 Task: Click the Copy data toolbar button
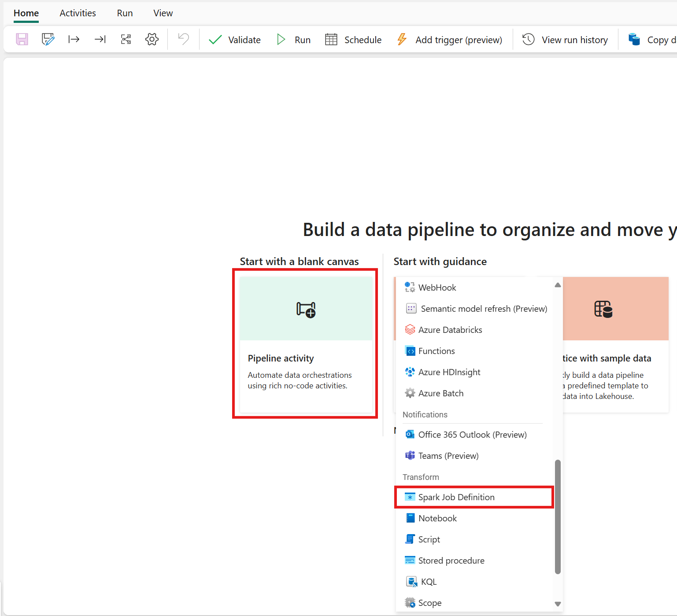click(652, 40)
